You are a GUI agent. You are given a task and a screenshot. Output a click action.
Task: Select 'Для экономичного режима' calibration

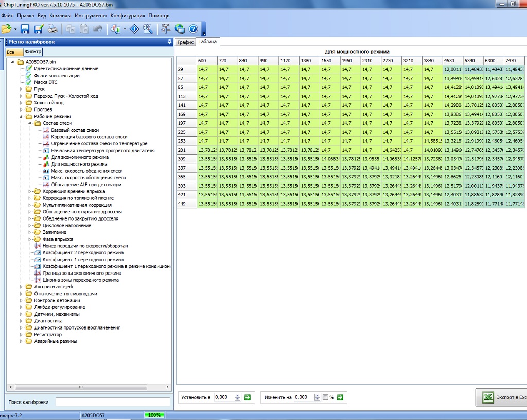80,157
